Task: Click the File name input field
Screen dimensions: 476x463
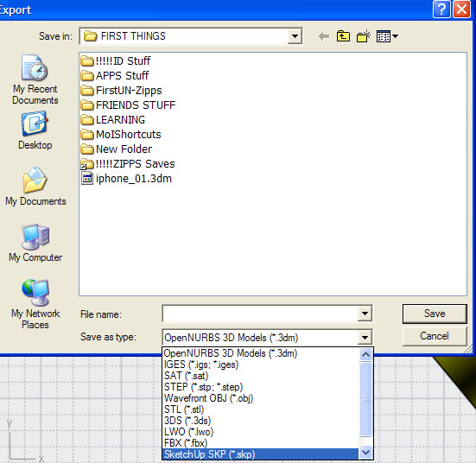Action: 260,314
